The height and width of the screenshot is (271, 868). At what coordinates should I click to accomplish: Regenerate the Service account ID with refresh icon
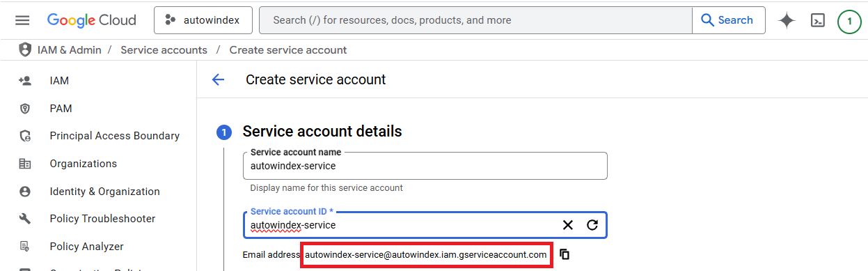coord(592,225)
